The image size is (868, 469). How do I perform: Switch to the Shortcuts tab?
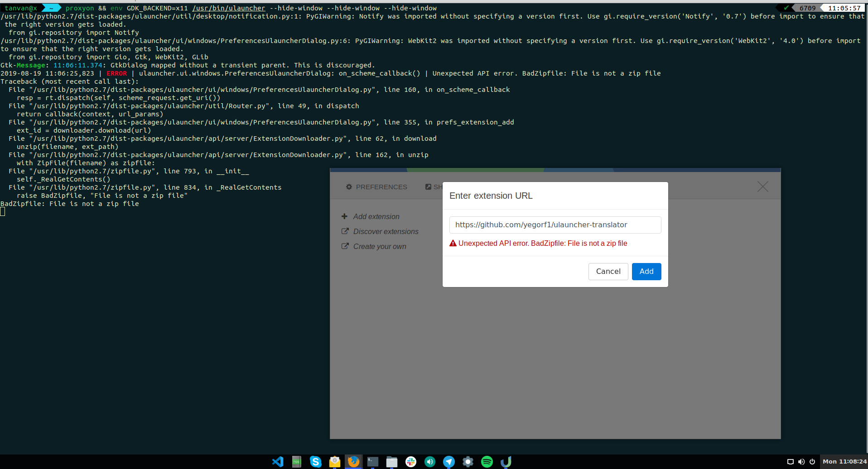pyautogui.click(x=434, y=187)
